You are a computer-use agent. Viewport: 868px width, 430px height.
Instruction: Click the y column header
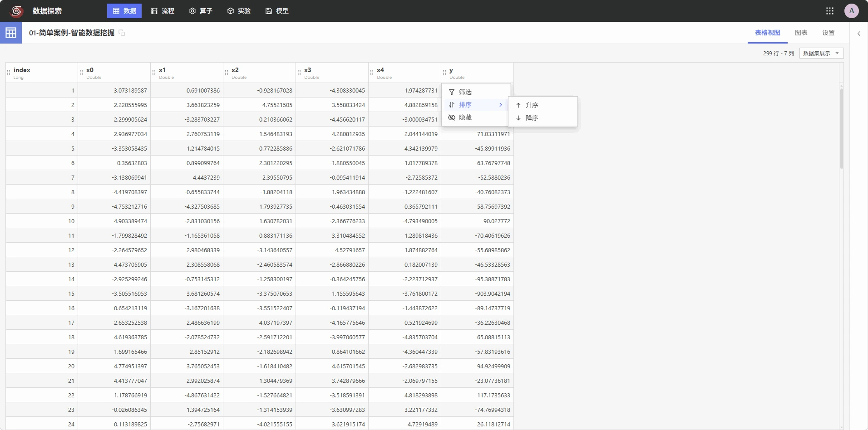[x=478, y=73]
